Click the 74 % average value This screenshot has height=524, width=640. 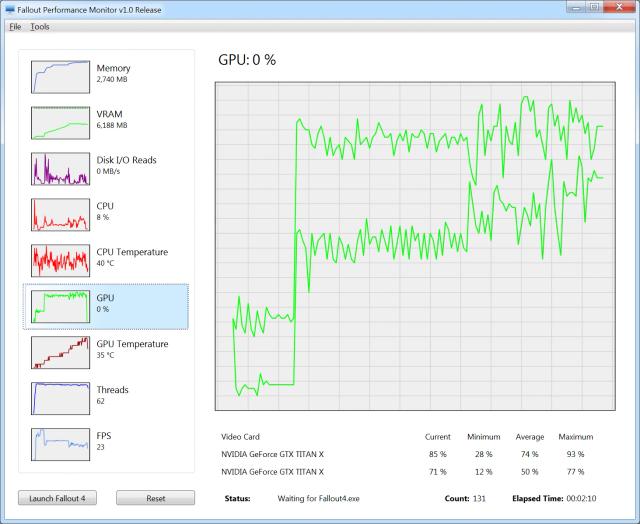(530, 454)
